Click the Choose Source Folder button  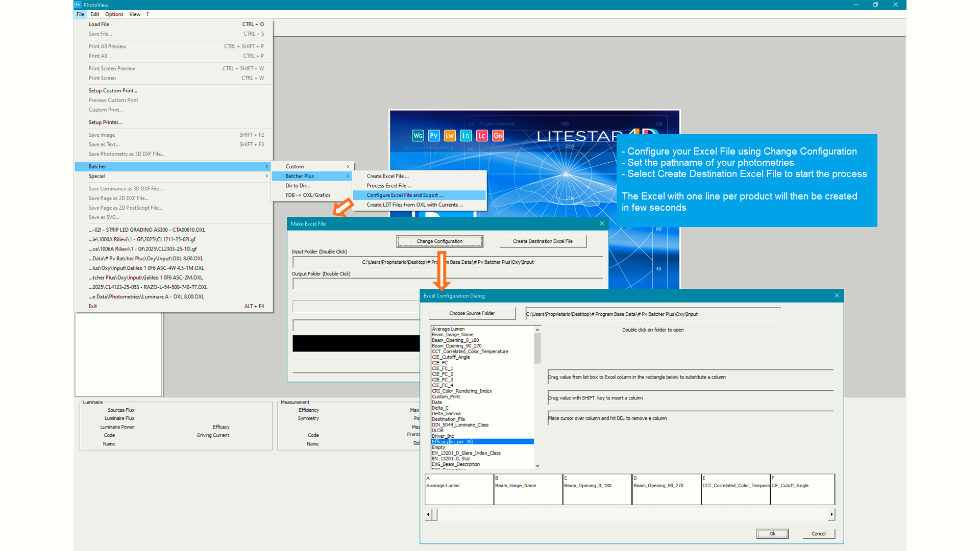(x=472, y=313)
